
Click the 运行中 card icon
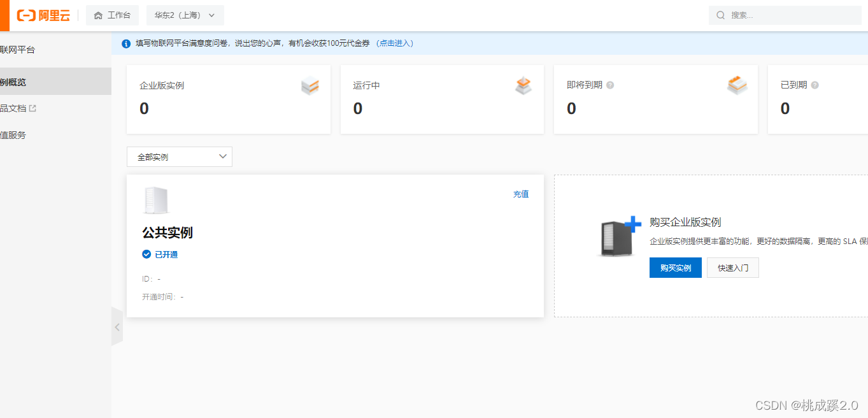pyautogui.click(x=523, y=85)
